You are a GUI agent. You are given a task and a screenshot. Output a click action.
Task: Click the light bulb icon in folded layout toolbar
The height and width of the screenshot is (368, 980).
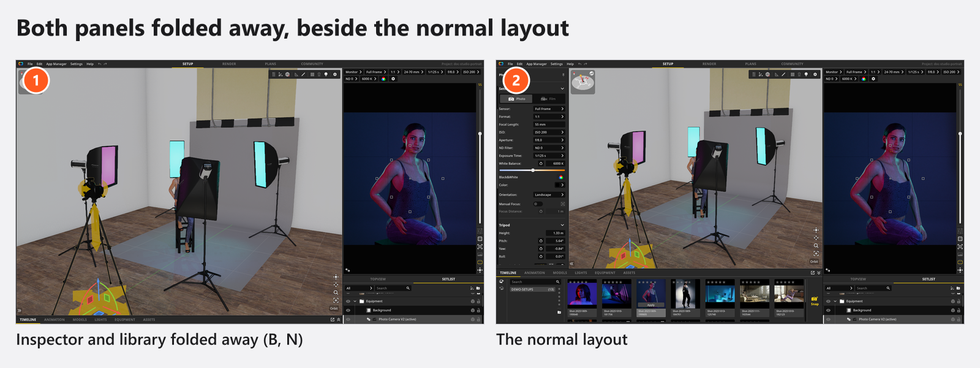[326, 74]
